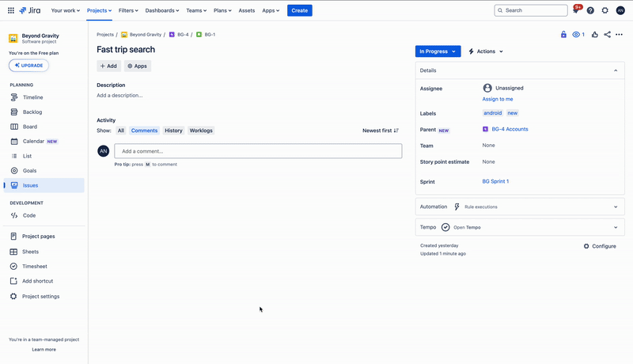Viewport: 633px width, 364px height.
Task: Open the Actions dropdown
Action: coord(486,51)
